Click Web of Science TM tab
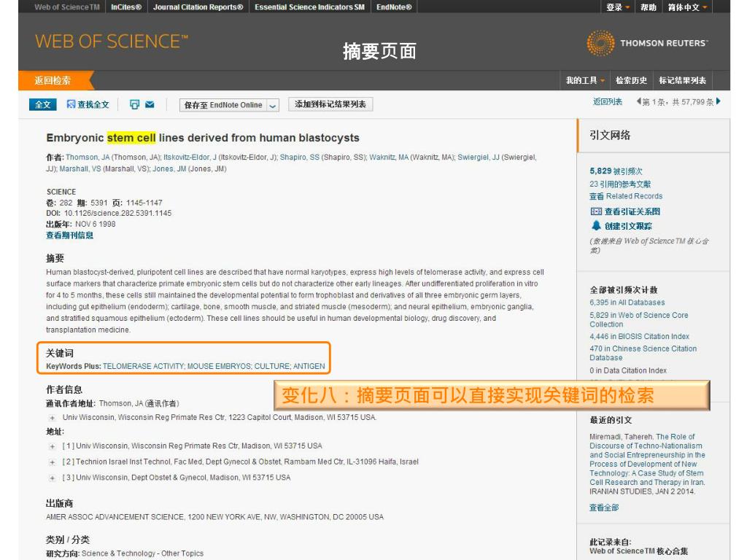 (67, 7)
